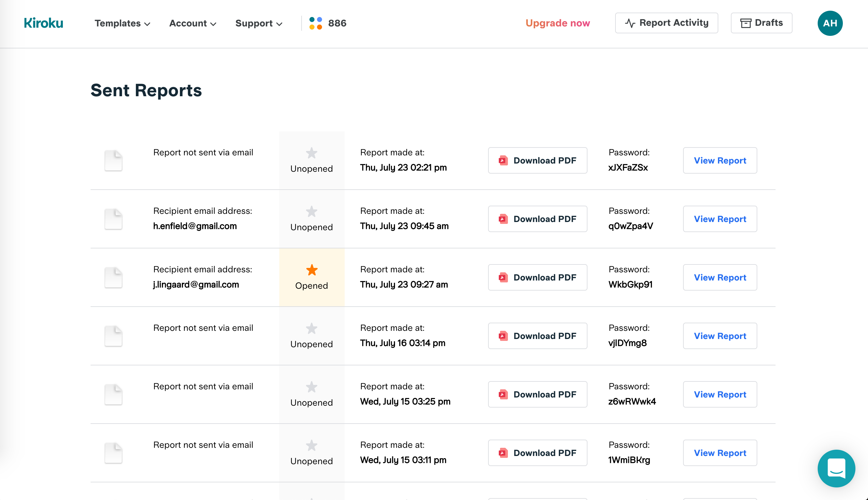Screen dimensions: 868x500
Task: Click document icon for July 16 03:14 pm report
Action: point(113,336)
